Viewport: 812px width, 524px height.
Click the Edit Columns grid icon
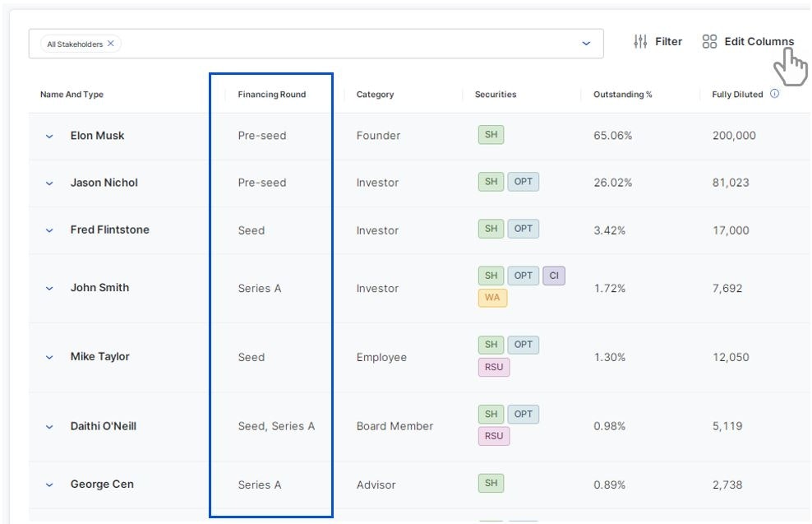[710, 41]
